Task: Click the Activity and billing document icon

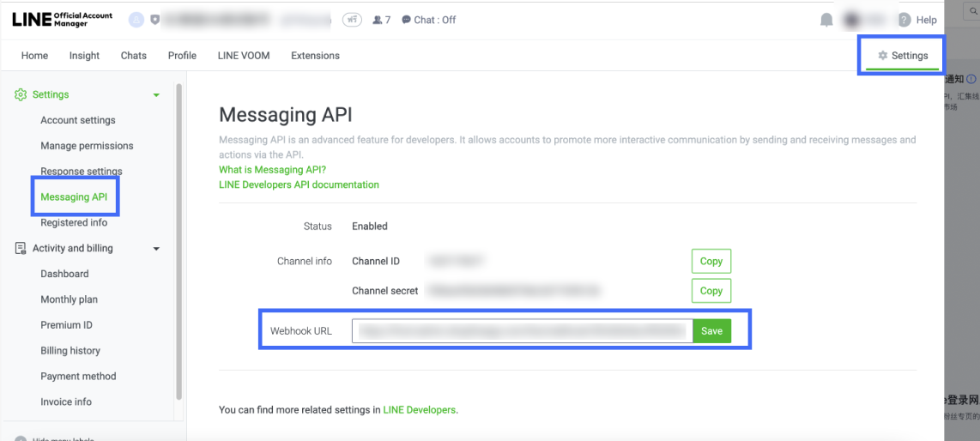Action: (x=21, y=249)
